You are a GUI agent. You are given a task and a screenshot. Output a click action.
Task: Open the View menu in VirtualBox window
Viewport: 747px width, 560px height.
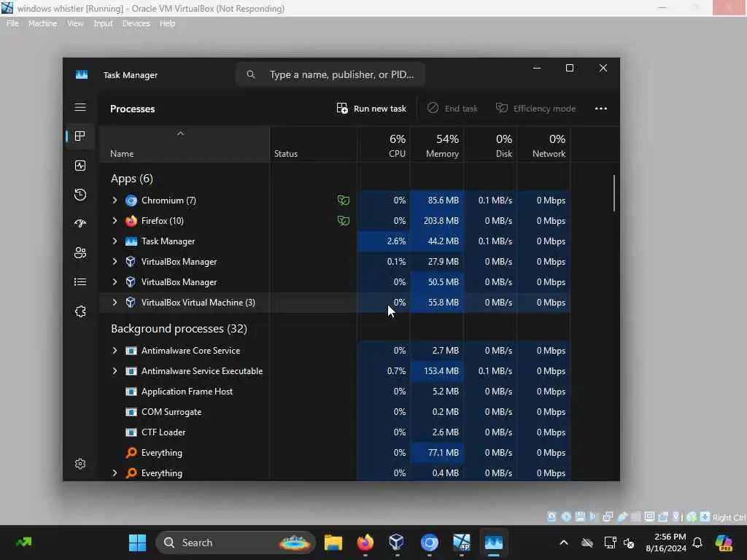tap(75, 24)
